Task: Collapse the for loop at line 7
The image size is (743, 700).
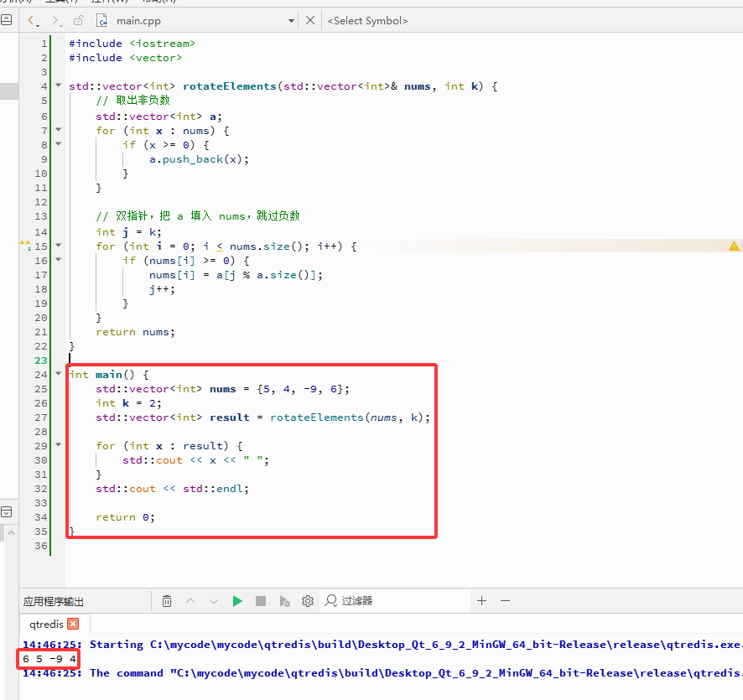Action: pyautogui.click(x=59, y=129)
